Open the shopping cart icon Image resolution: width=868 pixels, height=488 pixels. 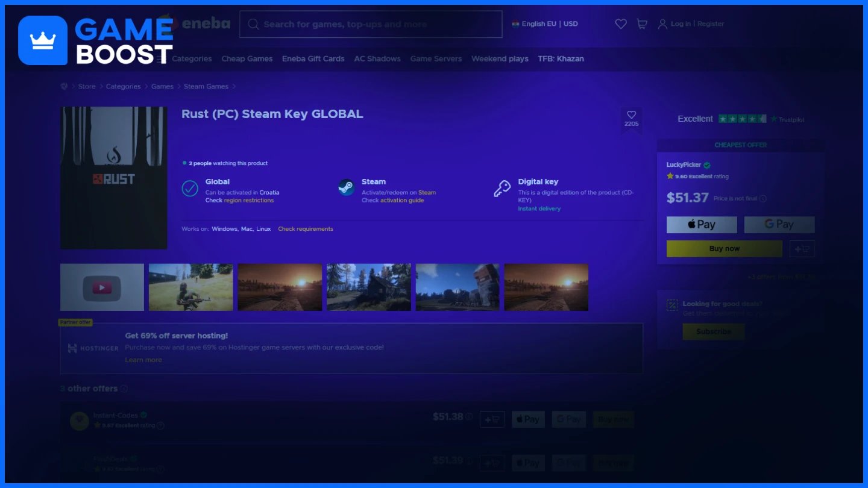[x=642, y=24]
